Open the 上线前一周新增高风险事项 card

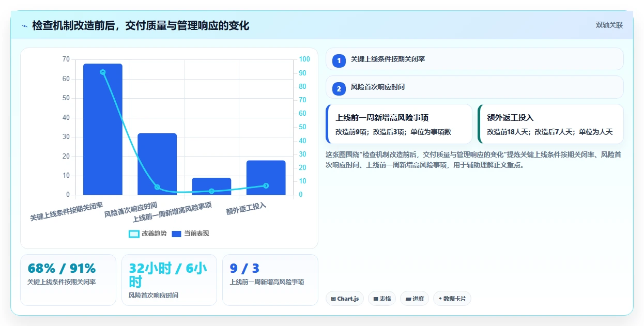pyautogui.click(x=399, y=124)
